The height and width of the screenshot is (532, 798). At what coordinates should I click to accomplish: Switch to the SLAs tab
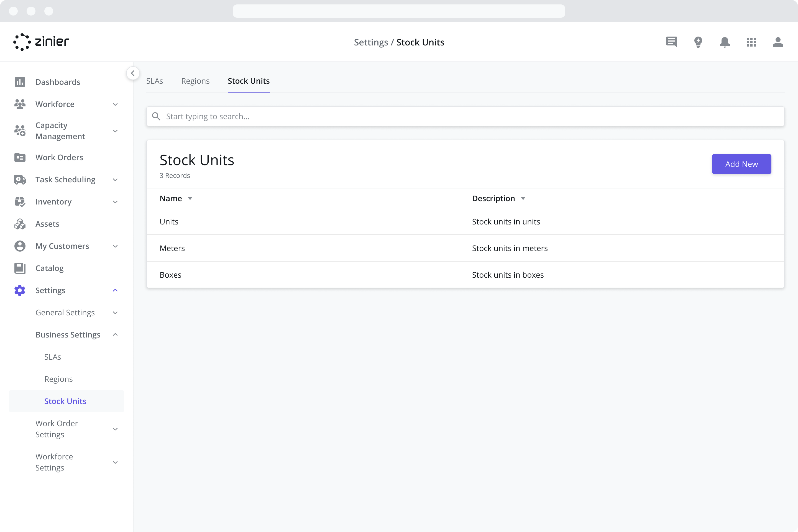[x=155, y=81]
